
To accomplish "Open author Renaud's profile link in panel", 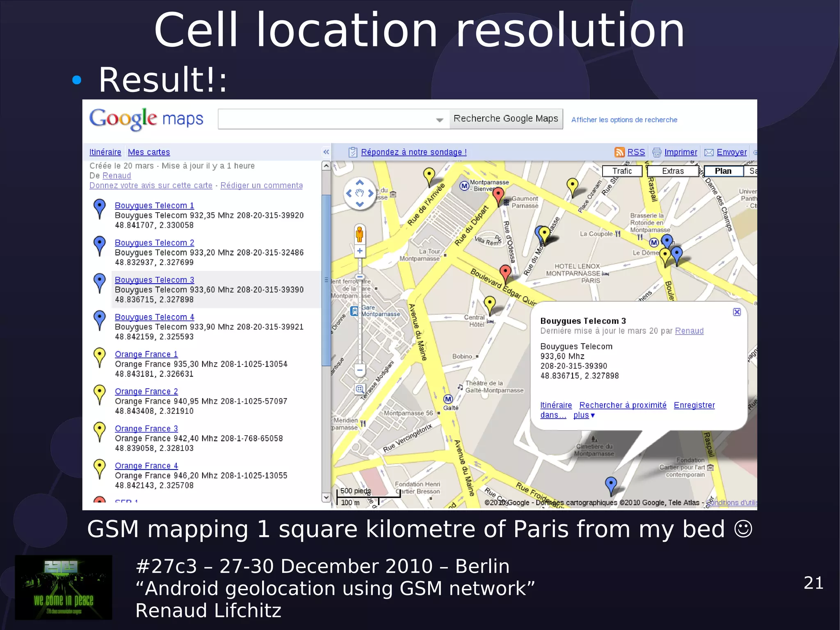I will 117,176.
